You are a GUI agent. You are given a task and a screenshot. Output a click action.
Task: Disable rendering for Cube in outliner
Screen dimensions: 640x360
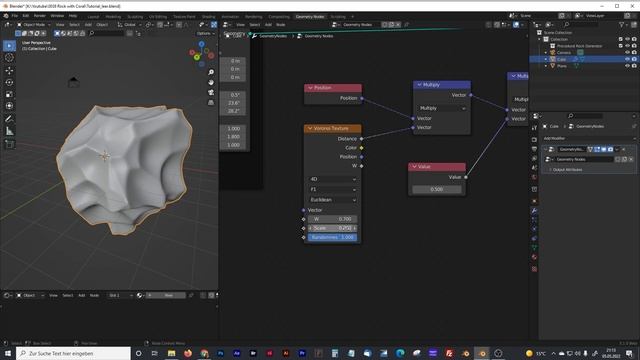pyautogui.click(x=634, y=59)
